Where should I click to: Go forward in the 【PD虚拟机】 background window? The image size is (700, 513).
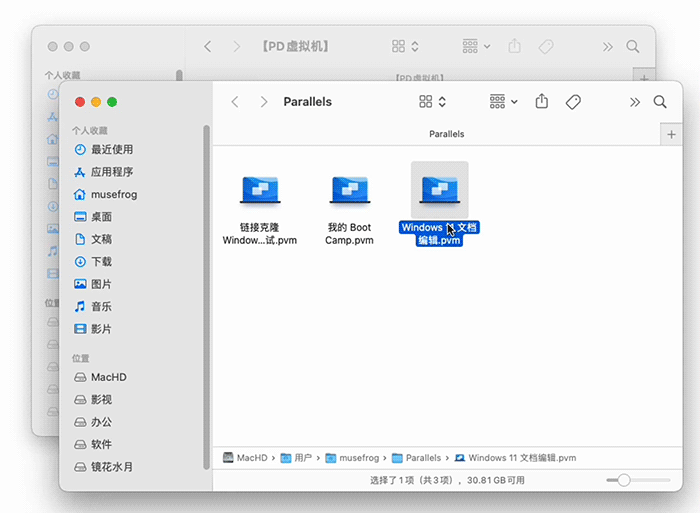click(x=237, y=46)
